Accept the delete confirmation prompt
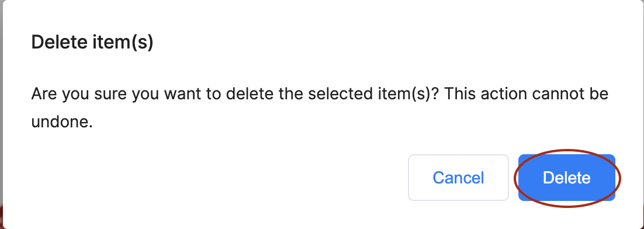 [566, 178]
